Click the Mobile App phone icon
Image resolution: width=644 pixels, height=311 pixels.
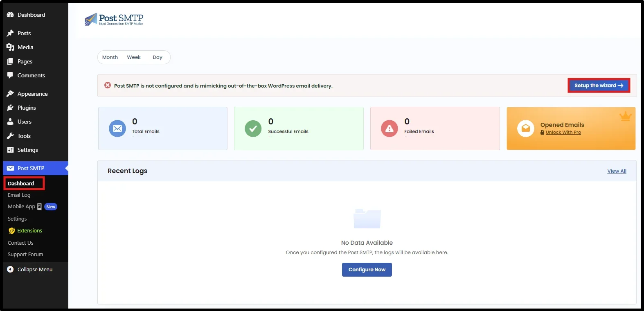click(x=39, y=207)
